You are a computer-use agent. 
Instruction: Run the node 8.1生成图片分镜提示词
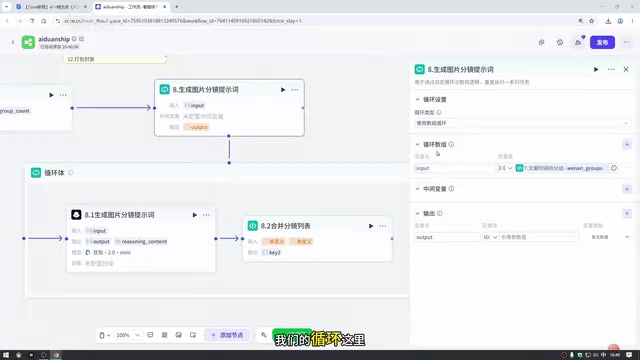pos(194,215)
